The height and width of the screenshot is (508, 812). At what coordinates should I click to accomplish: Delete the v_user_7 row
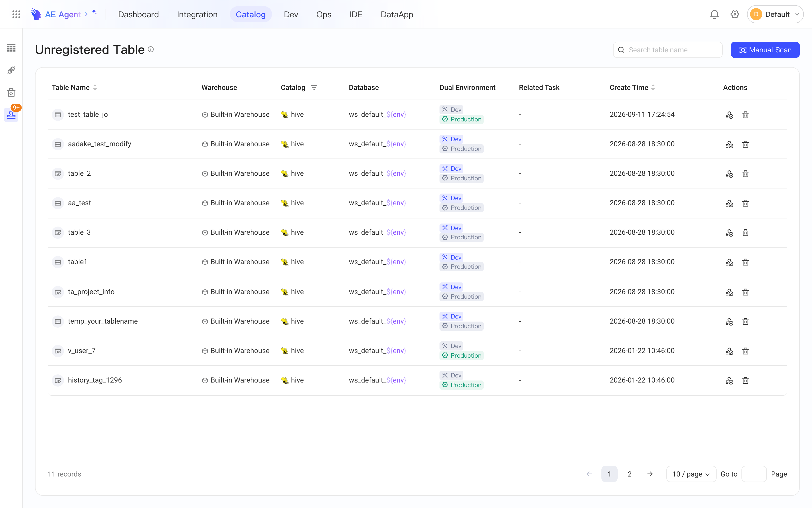coord(745,351)
